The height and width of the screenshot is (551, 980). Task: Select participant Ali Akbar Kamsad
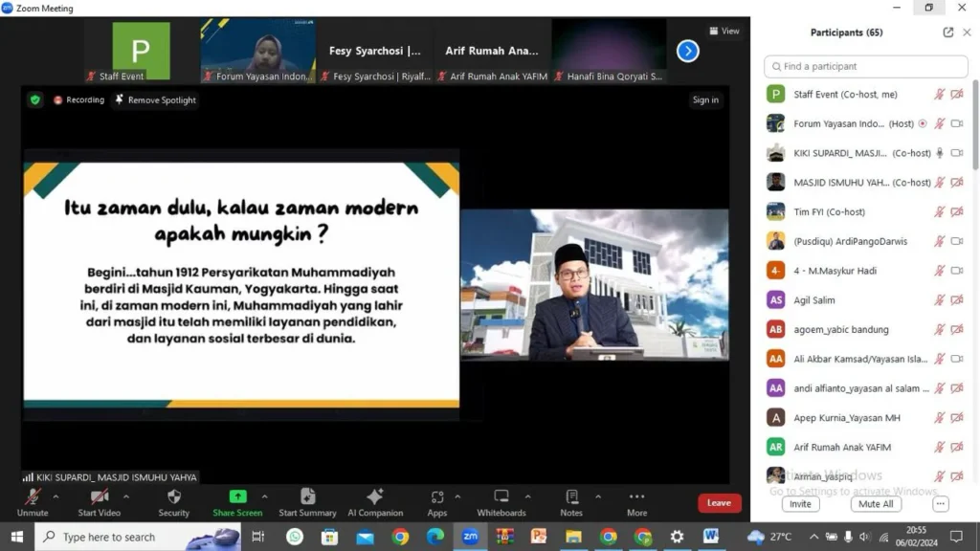tap(865, 359)
